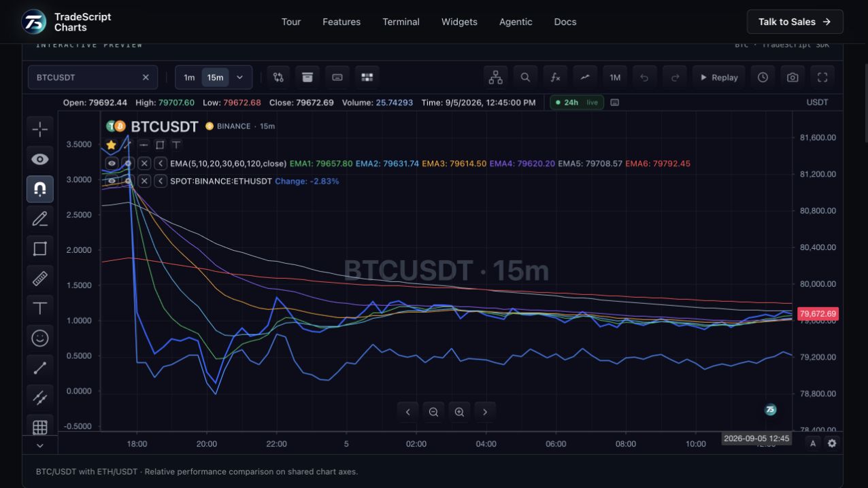868x488 pixels.
Task: Open the Features nav item
Action: (x=341, y=22)
